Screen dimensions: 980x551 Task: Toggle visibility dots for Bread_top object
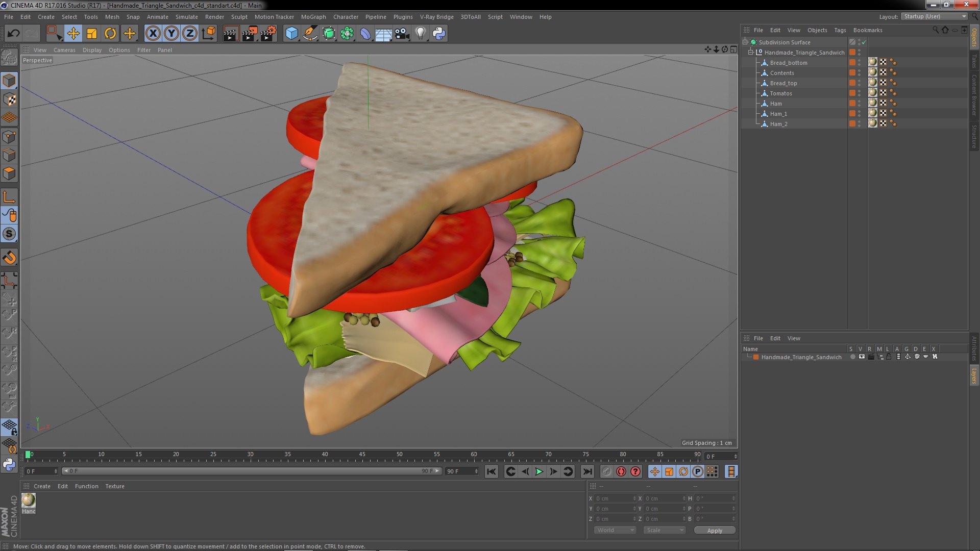860,83
